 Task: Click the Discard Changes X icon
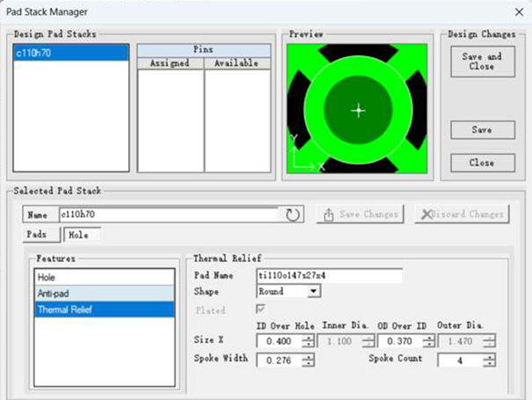point(426,215)
